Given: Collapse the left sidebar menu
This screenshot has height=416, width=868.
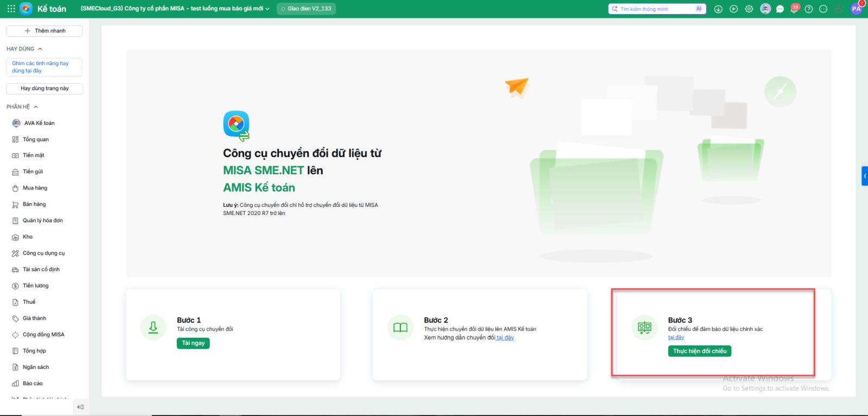Looking at the screenshot, I should coord(81,407).
